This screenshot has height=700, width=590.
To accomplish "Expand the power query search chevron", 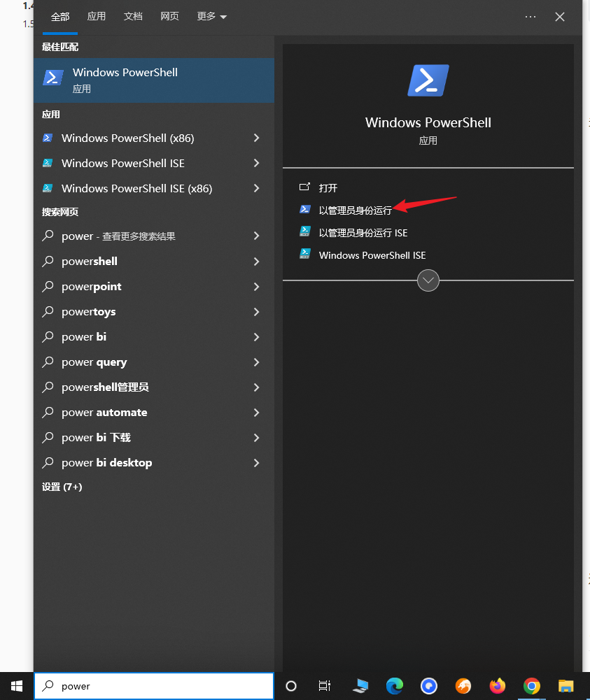I will tap(256, 362).
